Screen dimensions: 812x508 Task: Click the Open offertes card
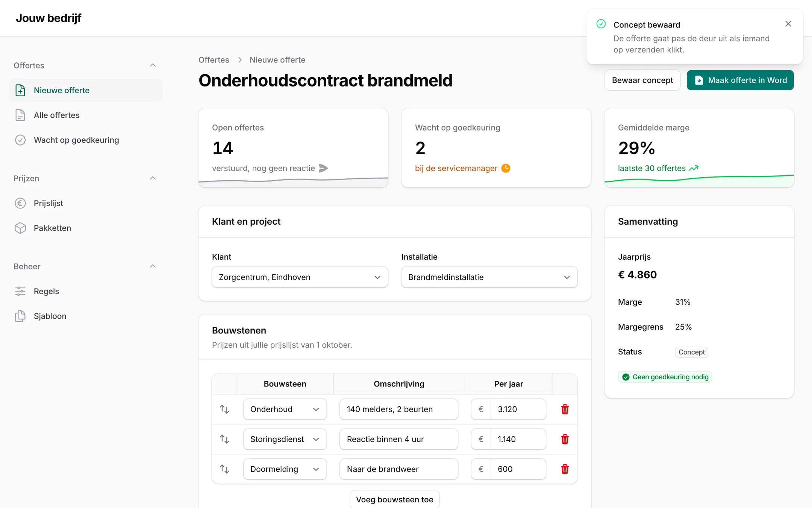(293, 148)
